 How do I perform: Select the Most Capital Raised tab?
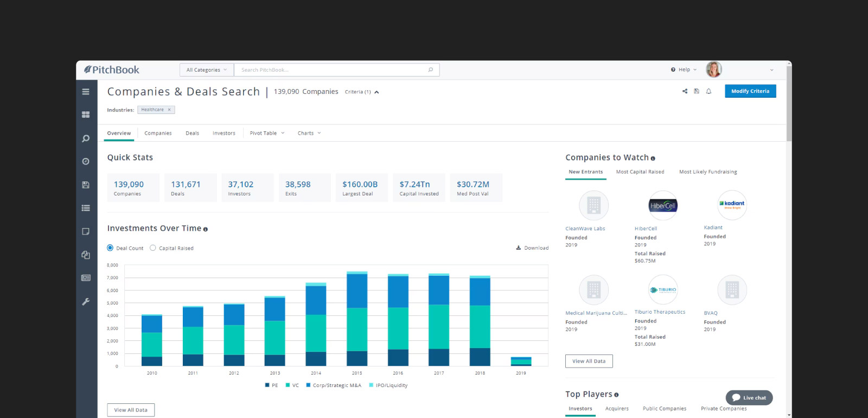point(640,172)
